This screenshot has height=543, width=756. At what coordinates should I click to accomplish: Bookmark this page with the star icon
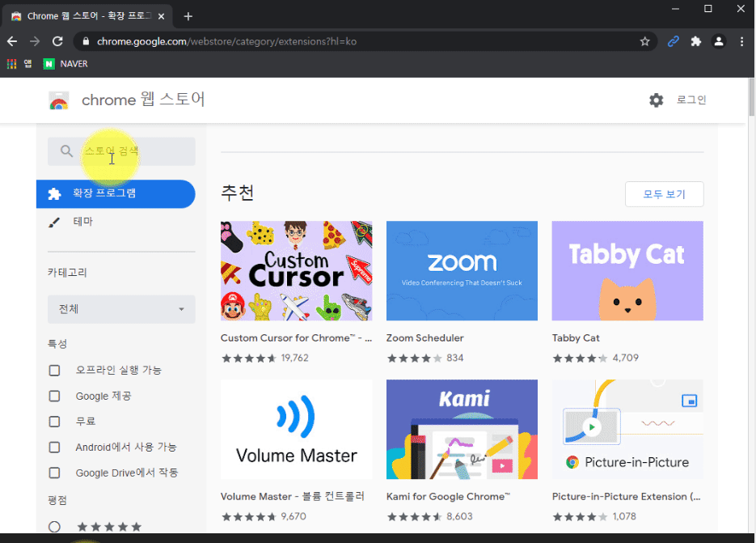point(644,41)
